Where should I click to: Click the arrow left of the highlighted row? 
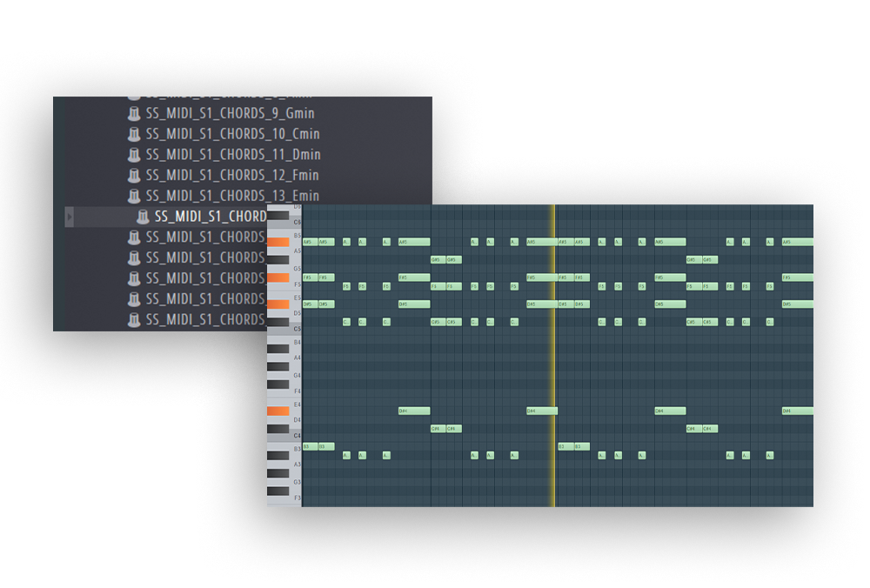point(70,217)
